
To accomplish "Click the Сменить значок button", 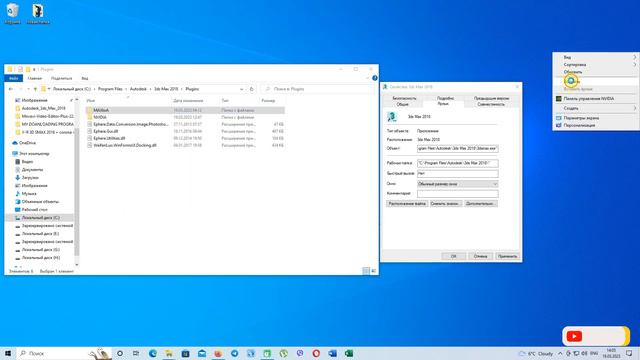I will 445,204.
